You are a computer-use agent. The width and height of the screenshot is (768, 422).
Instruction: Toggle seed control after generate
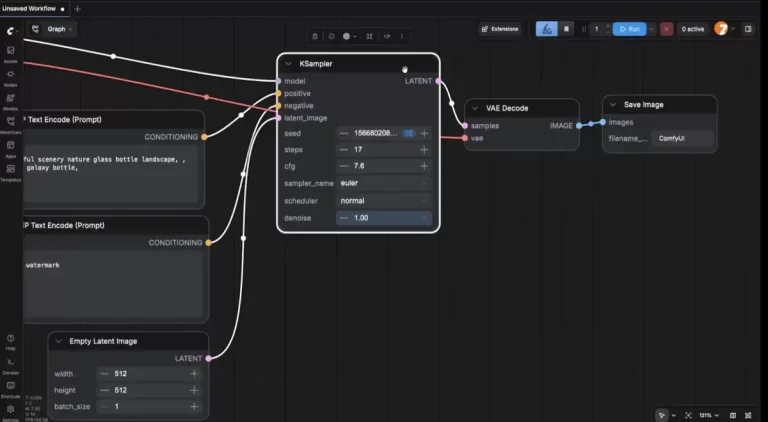(408, 132)
